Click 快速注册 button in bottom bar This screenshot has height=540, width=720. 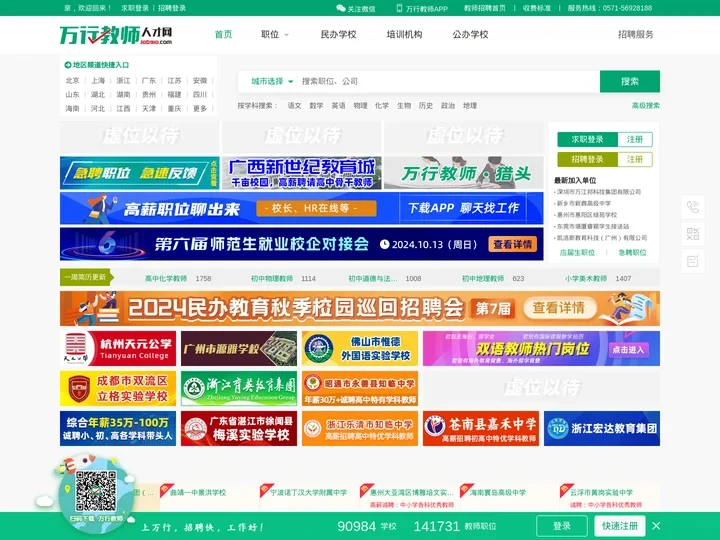(x=620, y=526)
